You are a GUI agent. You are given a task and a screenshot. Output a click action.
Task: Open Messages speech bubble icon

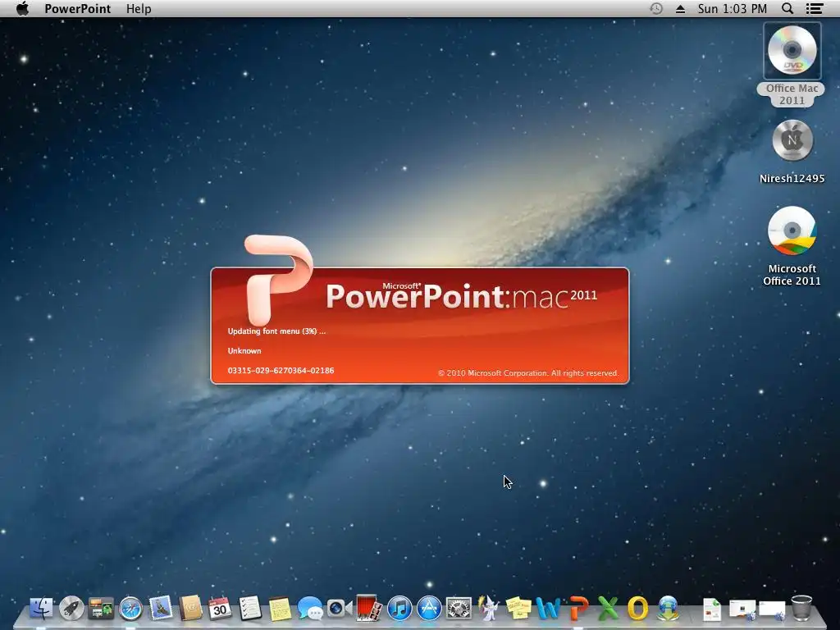pos(309,609)
